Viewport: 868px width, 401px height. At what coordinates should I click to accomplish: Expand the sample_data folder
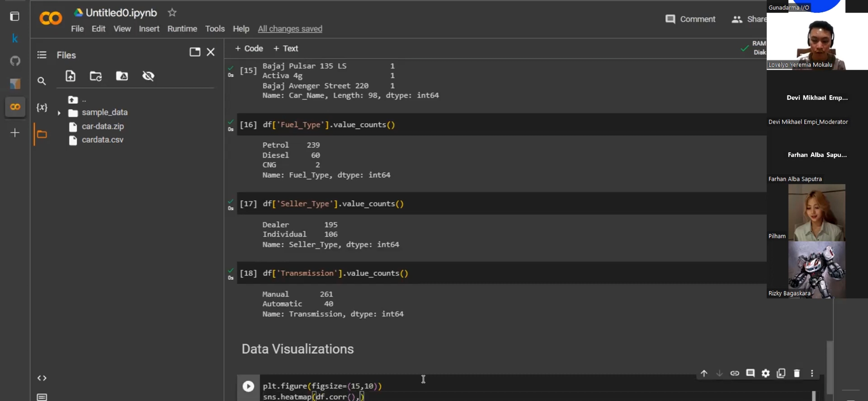coord(59,113)
